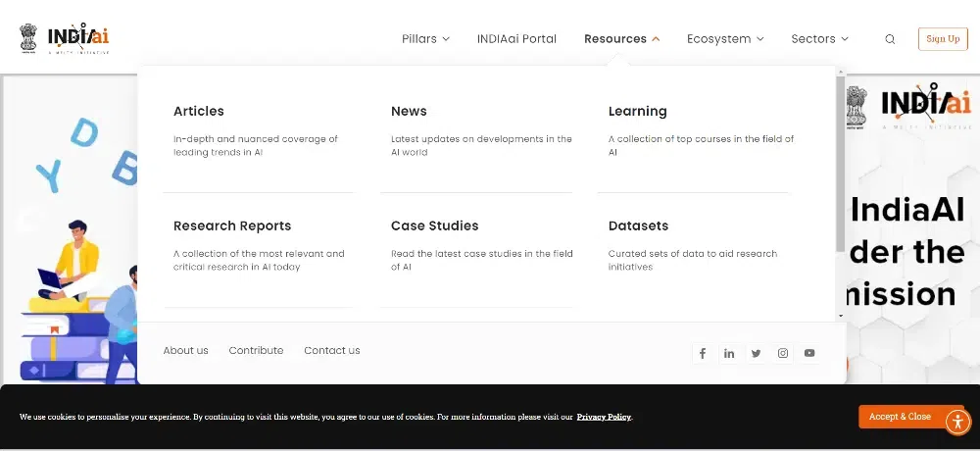Open the Facebook social icon
This screenshot has width=980, height=451.
tap(703, 353)
